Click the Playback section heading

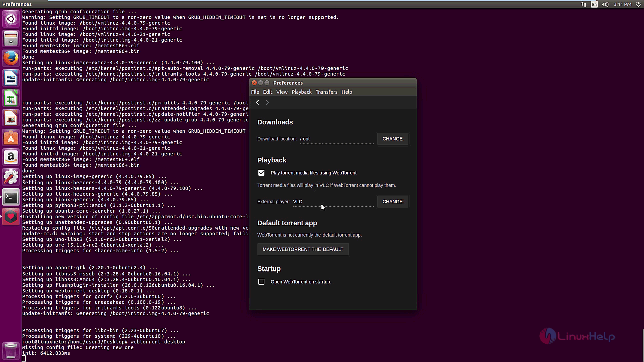pyautogui.click(x=272, y=160)
